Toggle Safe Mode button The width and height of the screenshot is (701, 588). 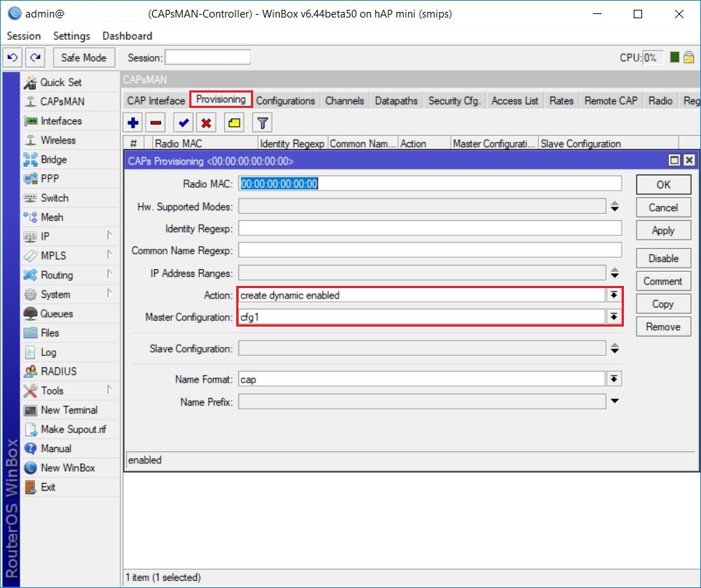pos(84,57)
